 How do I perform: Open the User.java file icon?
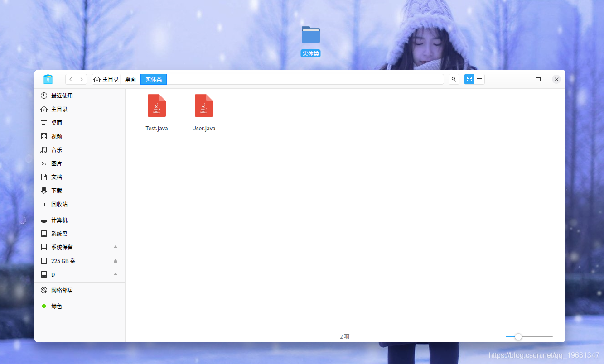(x=204, y=105)
